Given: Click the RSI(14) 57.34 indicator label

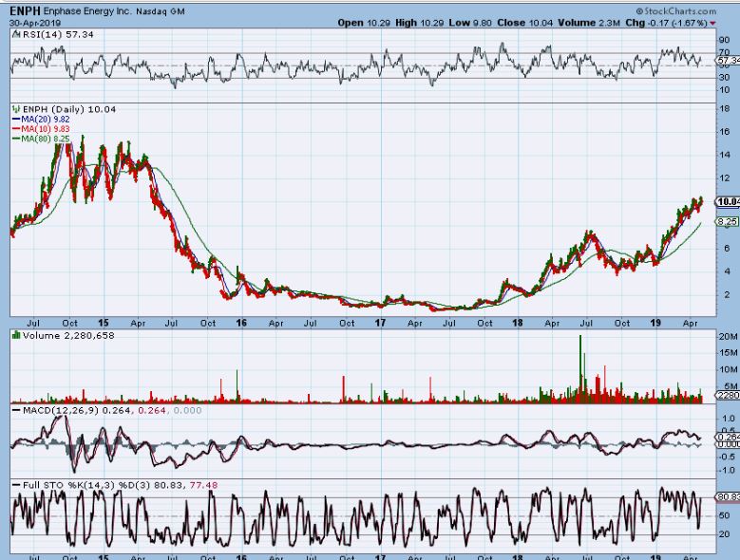Looking at the screenshot, I should 58,34.
